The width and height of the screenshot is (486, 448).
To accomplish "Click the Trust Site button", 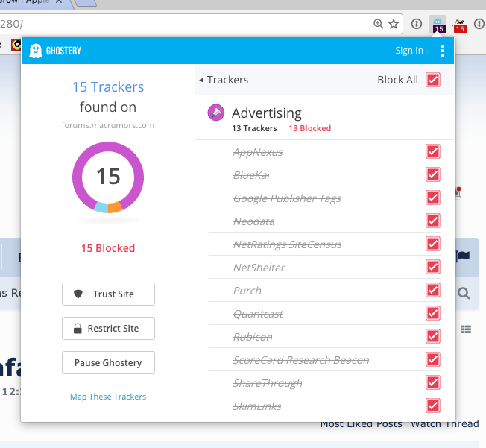I will tap(108, 294).
